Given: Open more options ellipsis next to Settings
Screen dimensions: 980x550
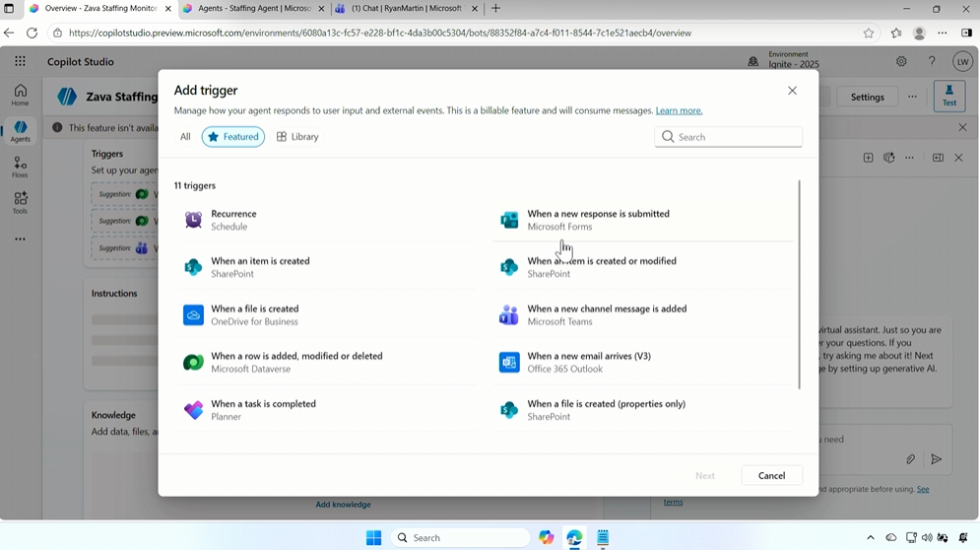Looking at the screenshot, I should [x=912, y=97].
